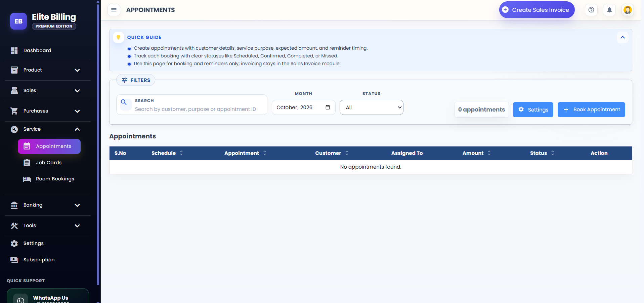Sort table by Status column arrows
The image size is (644, 303).
pyautogui.click(x=553, y=153)
